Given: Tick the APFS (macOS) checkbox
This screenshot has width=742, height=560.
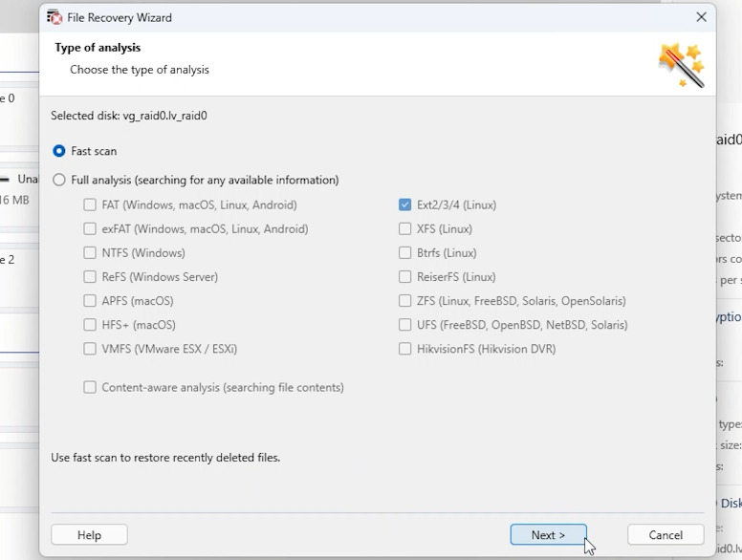Looking at the screenshot, I should (x=90, y=301).
